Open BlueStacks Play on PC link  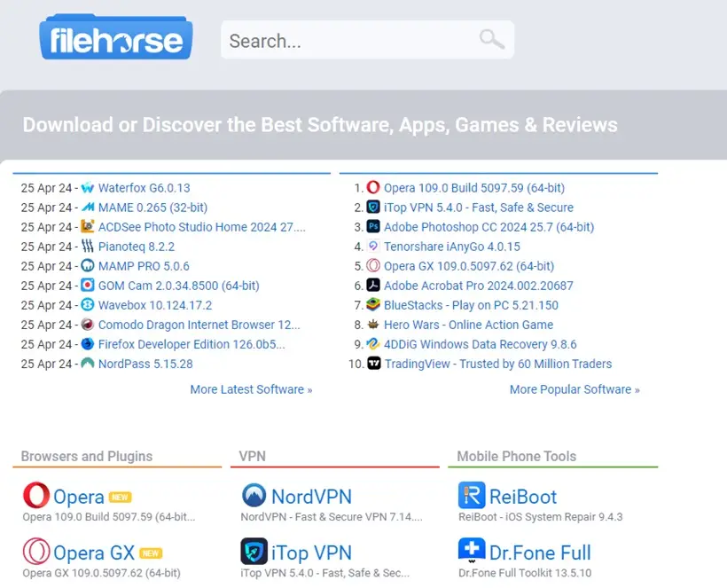click(x=471, y=305)
